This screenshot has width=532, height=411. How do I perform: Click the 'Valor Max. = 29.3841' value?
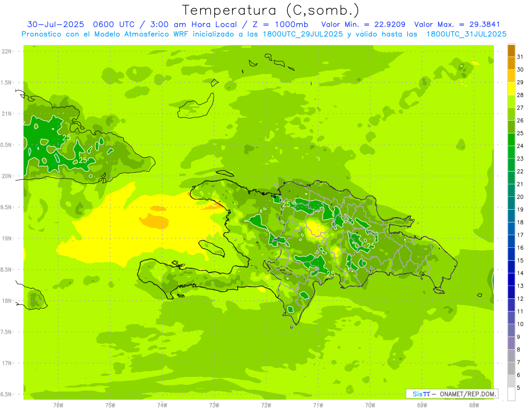click(458, 24)
